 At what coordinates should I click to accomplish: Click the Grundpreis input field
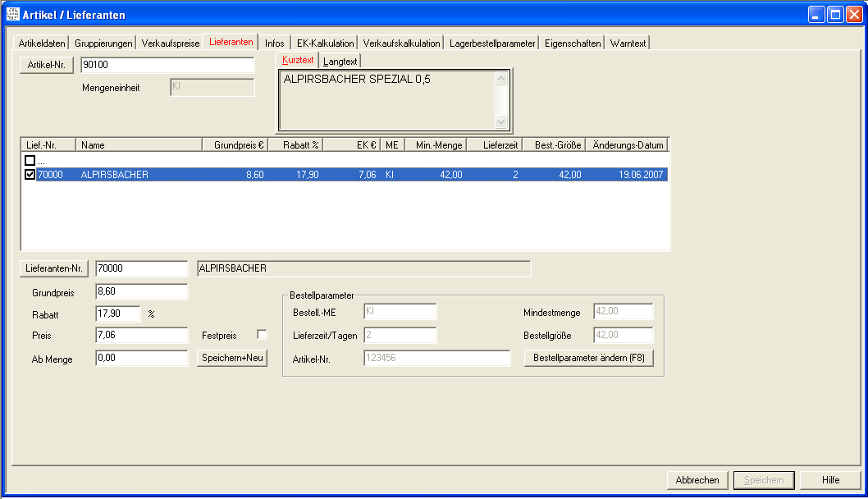pyautogui.click(x=142, y=291)
